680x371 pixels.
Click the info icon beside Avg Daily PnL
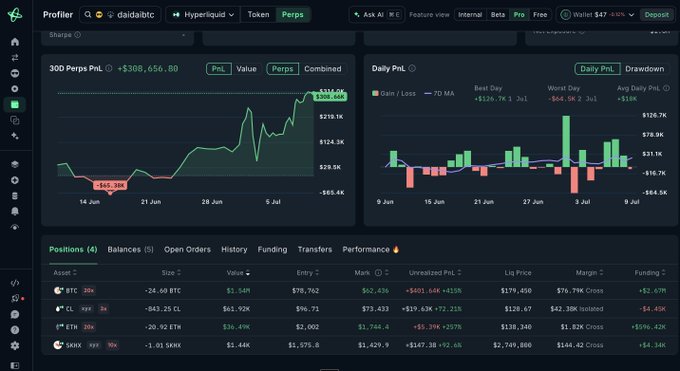666,88
